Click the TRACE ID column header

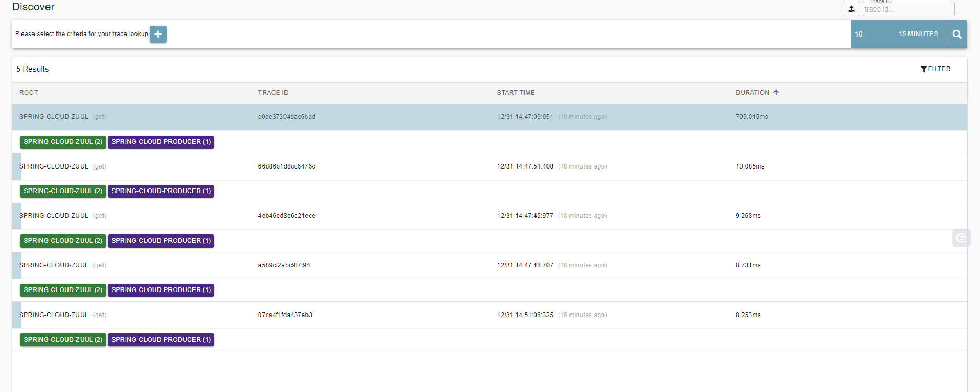click(273, 93)
